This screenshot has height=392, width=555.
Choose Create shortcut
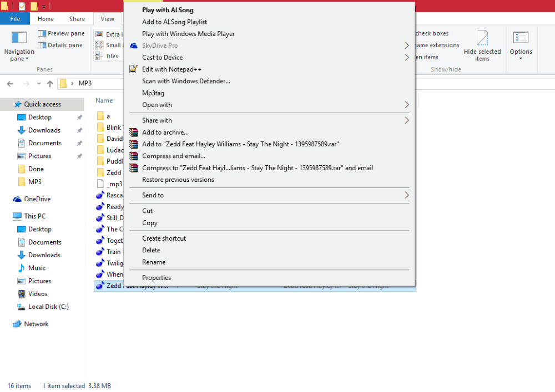tap(164, 238)
